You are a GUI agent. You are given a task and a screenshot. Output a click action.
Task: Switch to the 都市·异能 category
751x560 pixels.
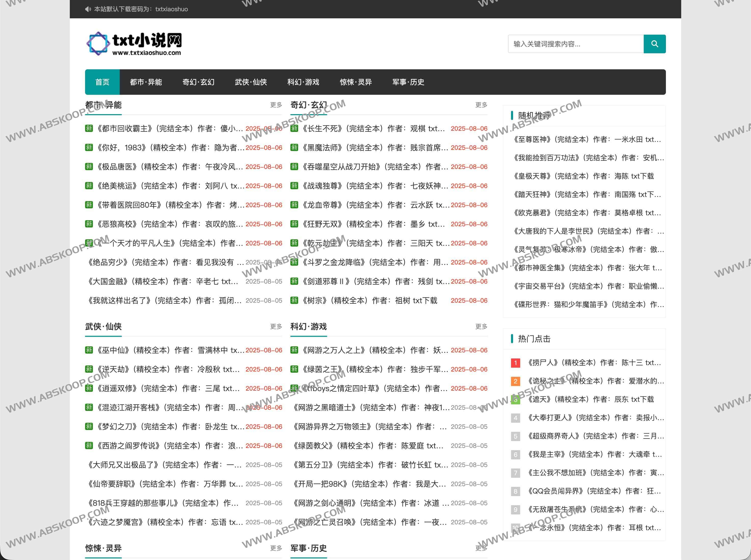(146, 82)
